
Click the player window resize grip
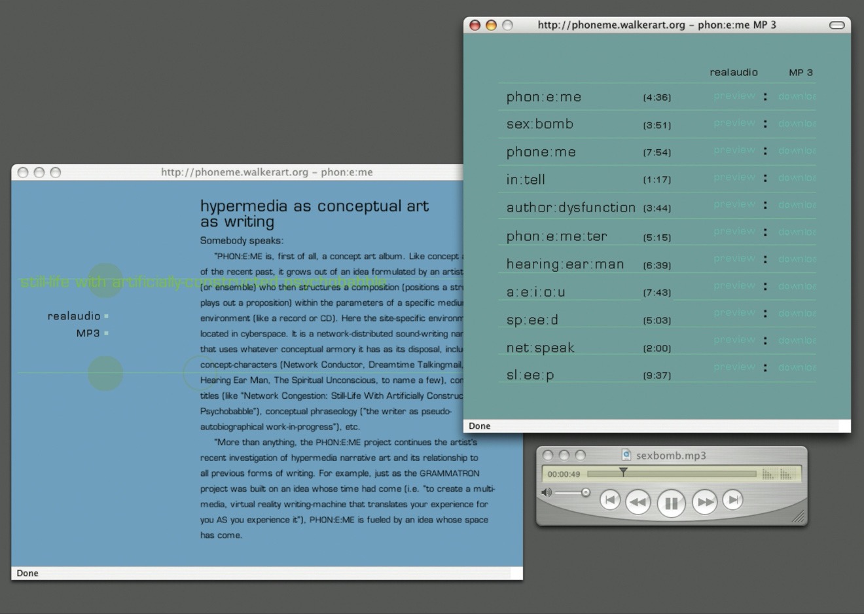point(799,517)
